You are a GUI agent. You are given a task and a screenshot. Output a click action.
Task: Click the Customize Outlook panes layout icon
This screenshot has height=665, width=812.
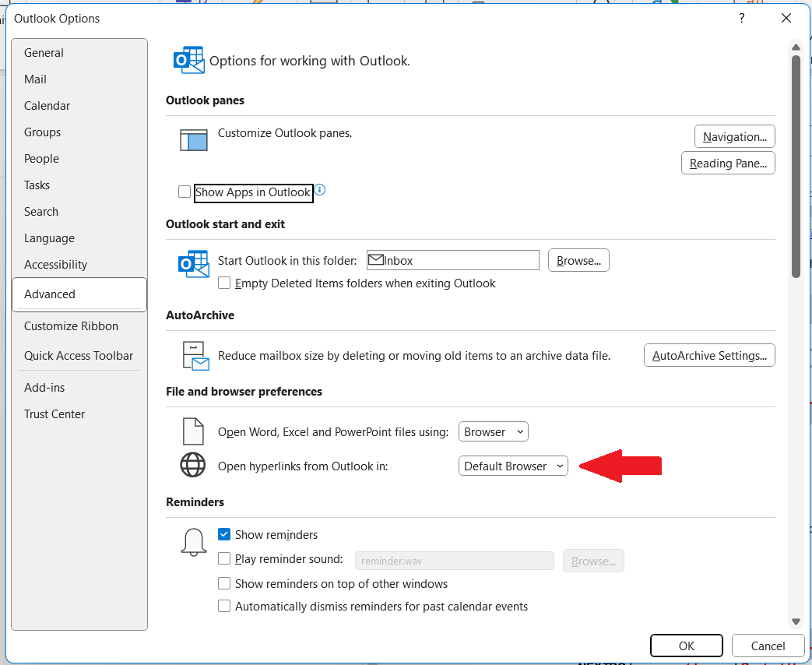click(x=194, y=140)
